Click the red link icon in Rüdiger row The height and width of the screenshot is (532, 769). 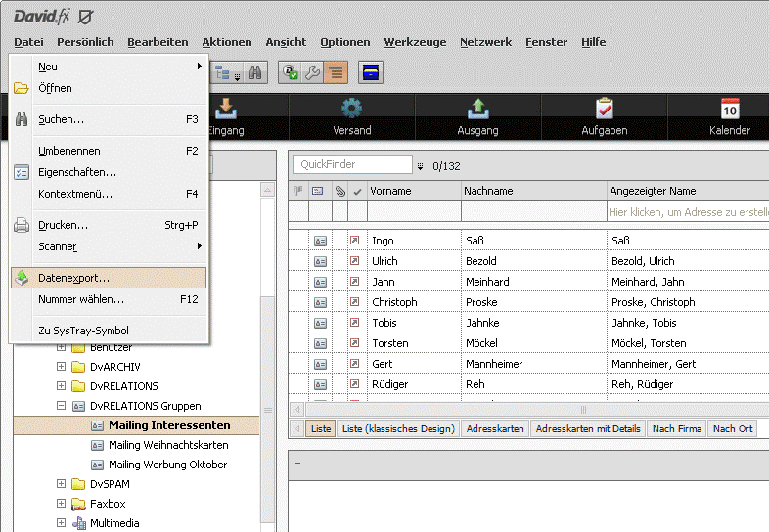point(354,384)
